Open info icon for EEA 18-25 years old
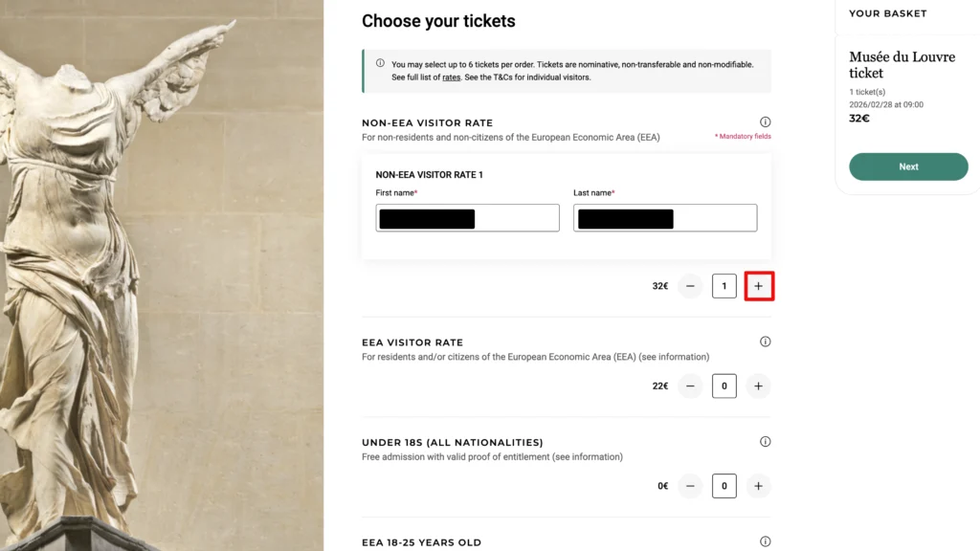This screenshot has width=980, height=551. (x=765, y=542)
